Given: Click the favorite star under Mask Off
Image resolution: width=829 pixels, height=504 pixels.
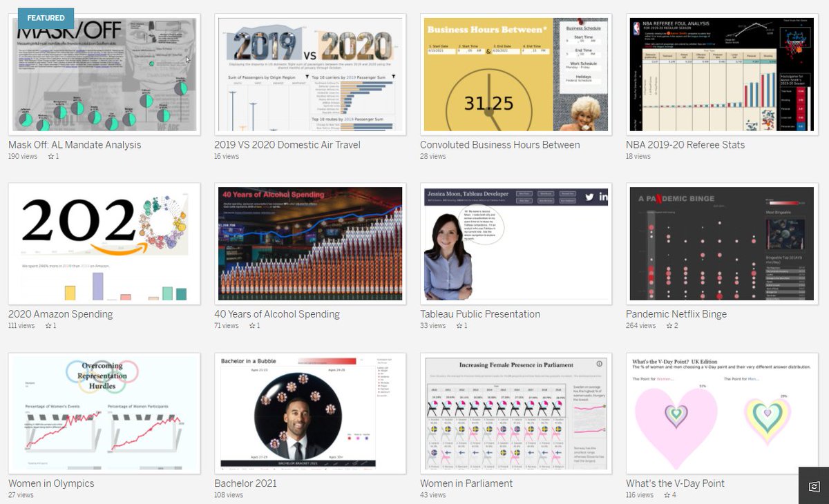Looking at the screenshot, I should click(50, 157).
